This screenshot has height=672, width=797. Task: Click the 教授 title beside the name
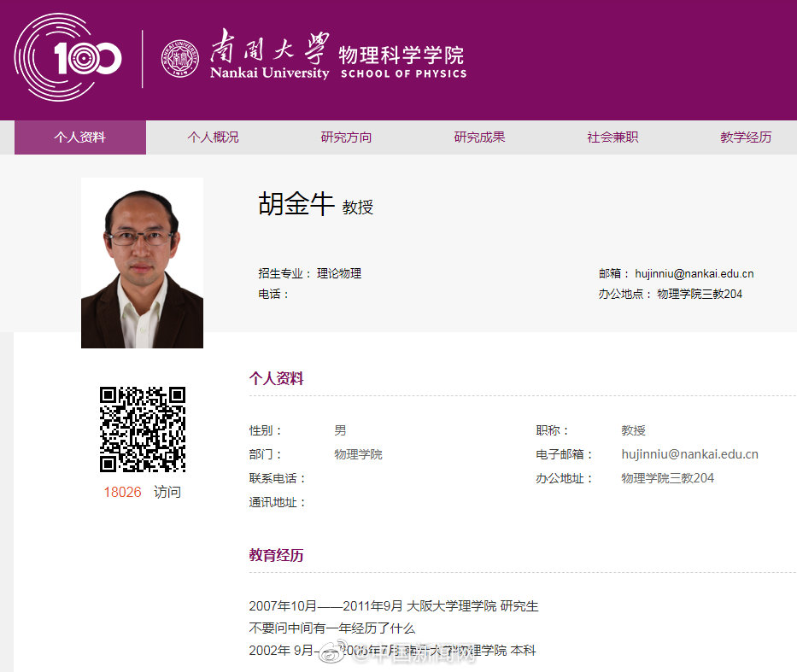(358, 207)
